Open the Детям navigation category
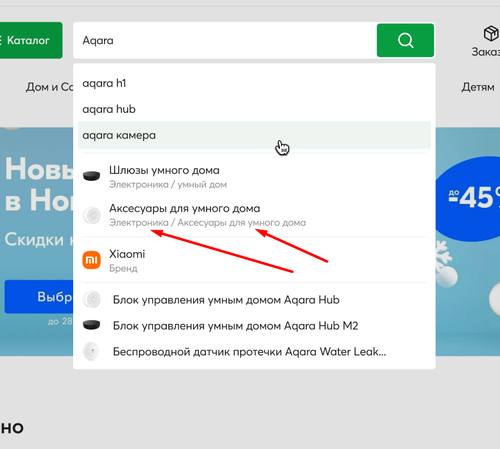 [x=478, y=87]
